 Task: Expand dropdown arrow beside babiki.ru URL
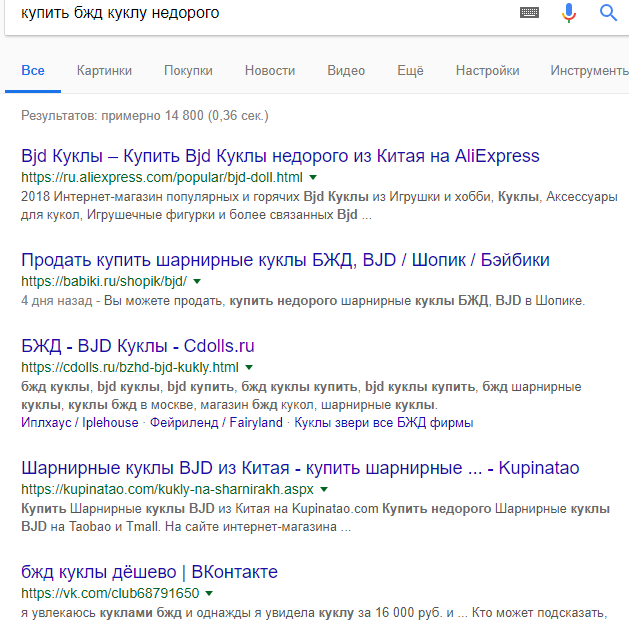(197, 282)
